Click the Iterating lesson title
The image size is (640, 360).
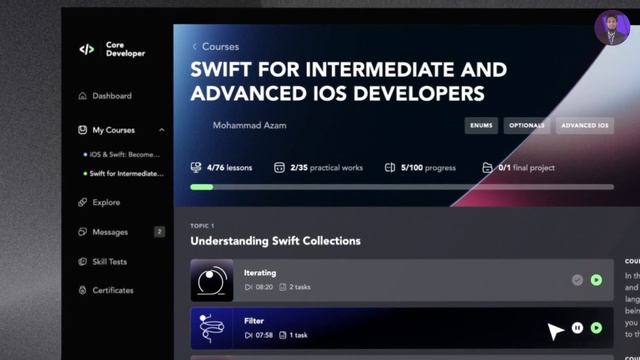260,273
